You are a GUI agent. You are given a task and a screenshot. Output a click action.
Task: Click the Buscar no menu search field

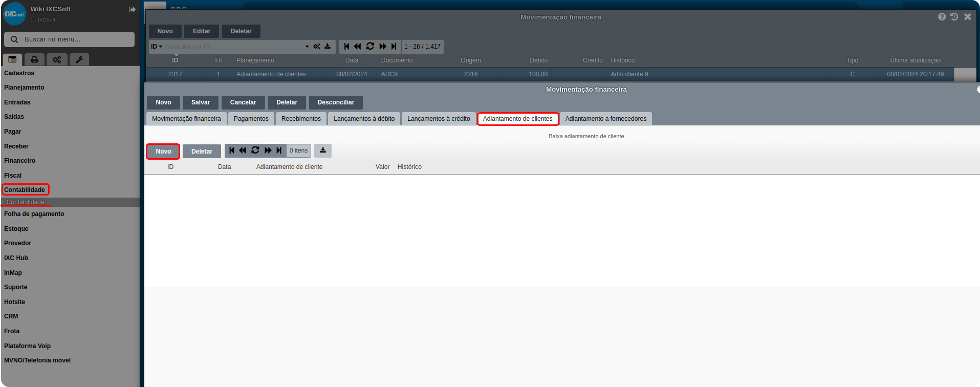(70, 39)
